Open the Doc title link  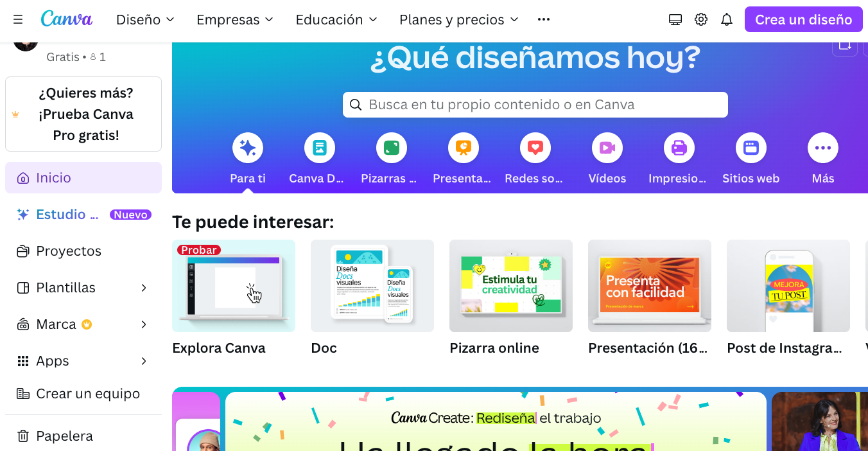click(324, 348)
